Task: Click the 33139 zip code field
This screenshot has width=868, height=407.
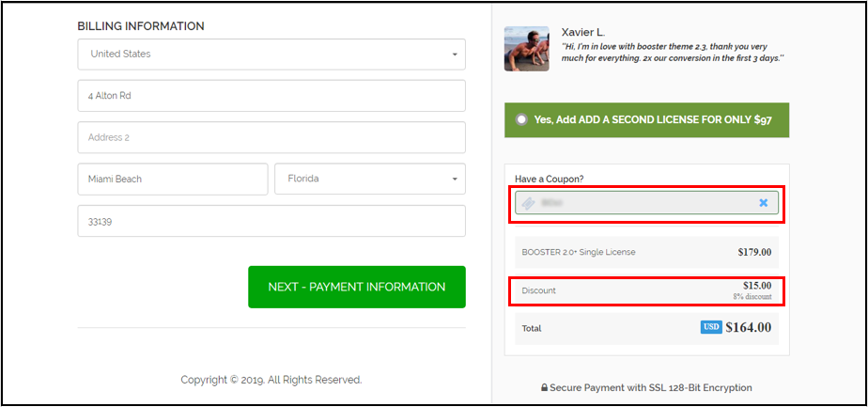Action: point(271,221)
